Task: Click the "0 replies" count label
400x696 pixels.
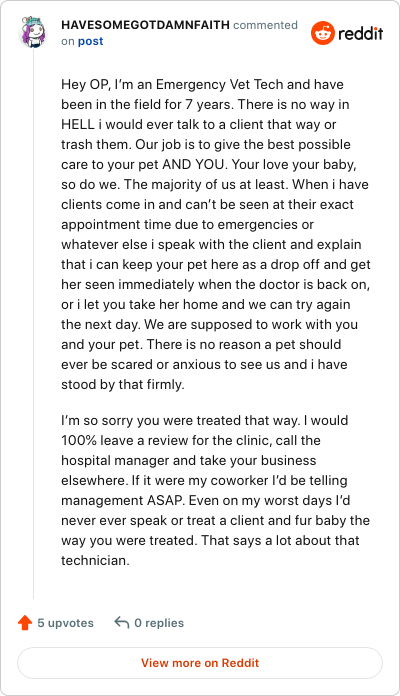Action: click(159, 623)
